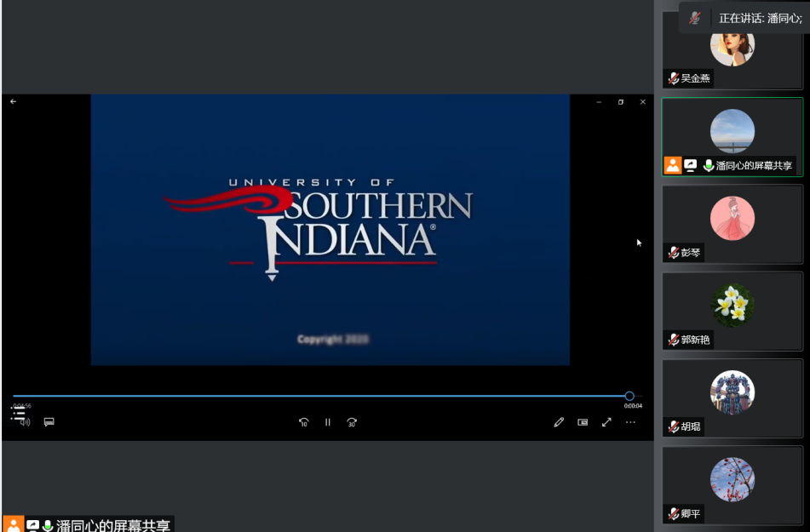
Task: Click the muted mic icon beside 吴金燕
Action: 673,78
